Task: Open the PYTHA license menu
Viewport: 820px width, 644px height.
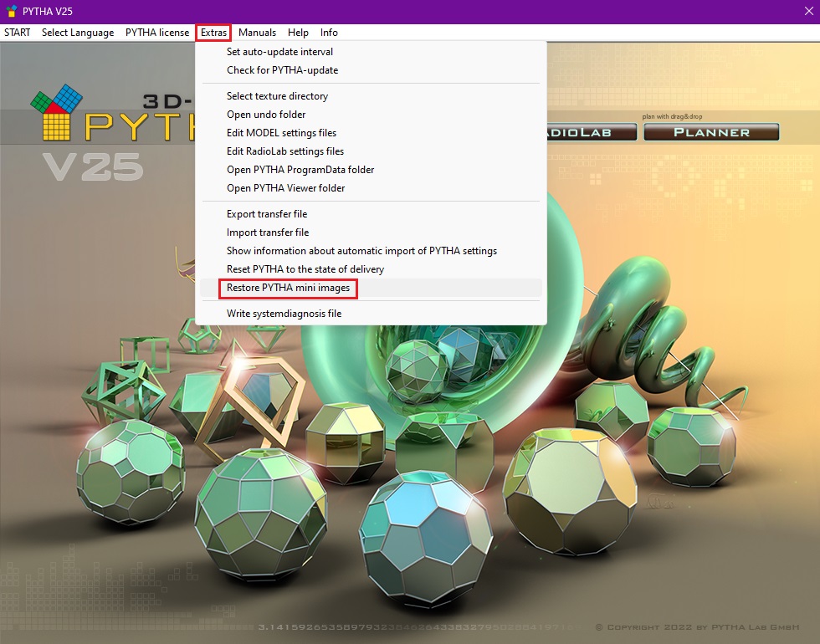Action: coord(157,33)
